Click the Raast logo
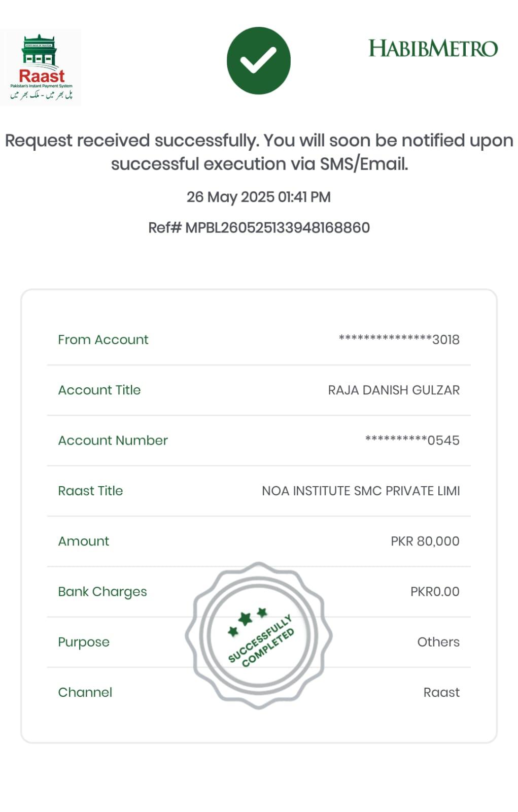The height and width of the screenshot is (812, 518). pos(41,67)
